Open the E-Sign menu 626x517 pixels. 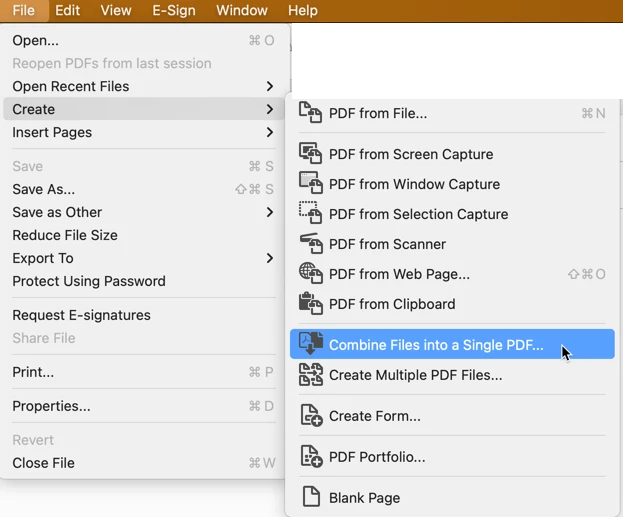point(174,10)
